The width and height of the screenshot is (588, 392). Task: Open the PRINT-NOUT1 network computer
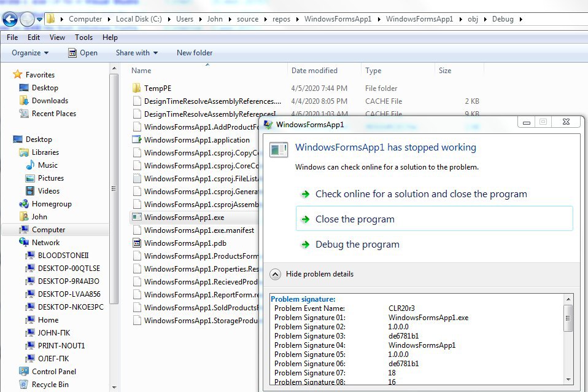pos(61,345)
